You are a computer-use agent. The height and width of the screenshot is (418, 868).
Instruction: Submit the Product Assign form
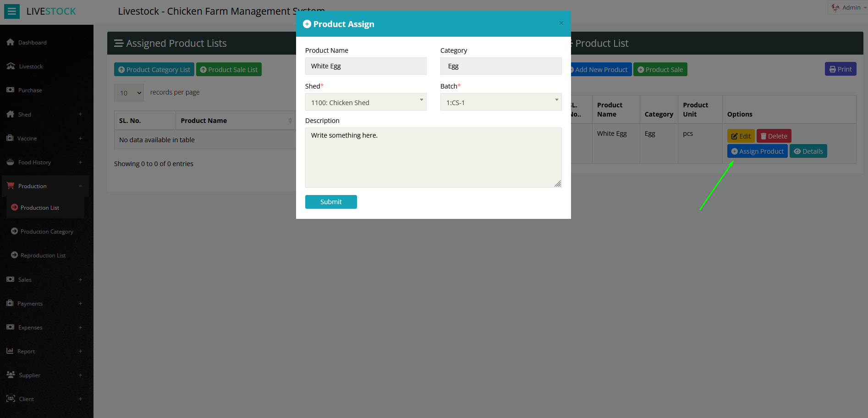tap(330, 202)
